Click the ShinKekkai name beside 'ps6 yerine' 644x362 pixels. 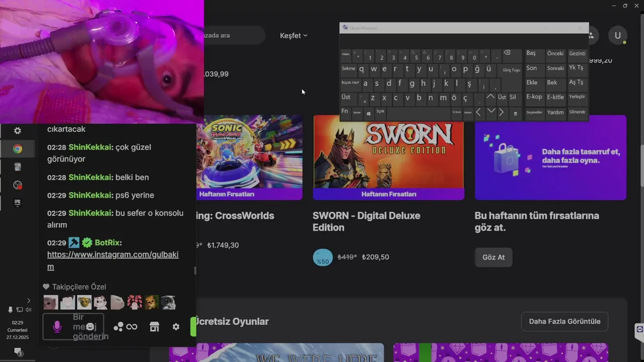91,195
